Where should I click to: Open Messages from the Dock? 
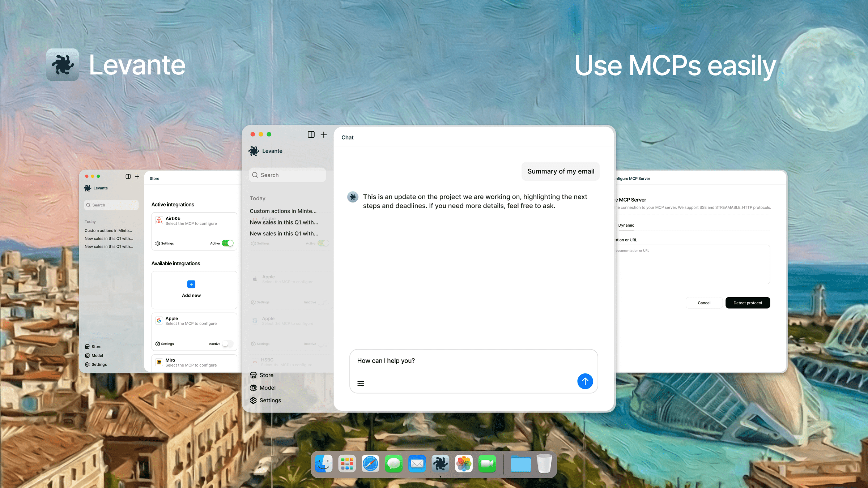(x=394, y=464)
